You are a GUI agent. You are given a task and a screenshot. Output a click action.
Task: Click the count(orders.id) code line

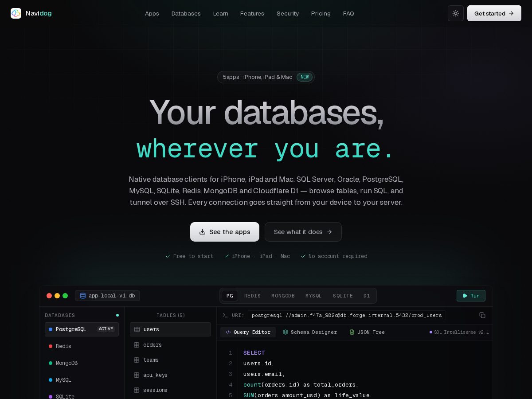[x=301, y=385]
